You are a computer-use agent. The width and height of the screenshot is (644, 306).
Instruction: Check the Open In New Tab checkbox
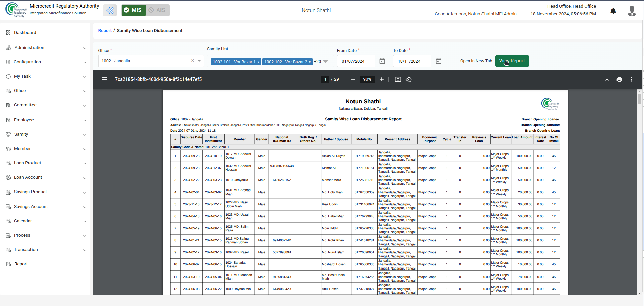pyautogui.click(x=455, y=61)
